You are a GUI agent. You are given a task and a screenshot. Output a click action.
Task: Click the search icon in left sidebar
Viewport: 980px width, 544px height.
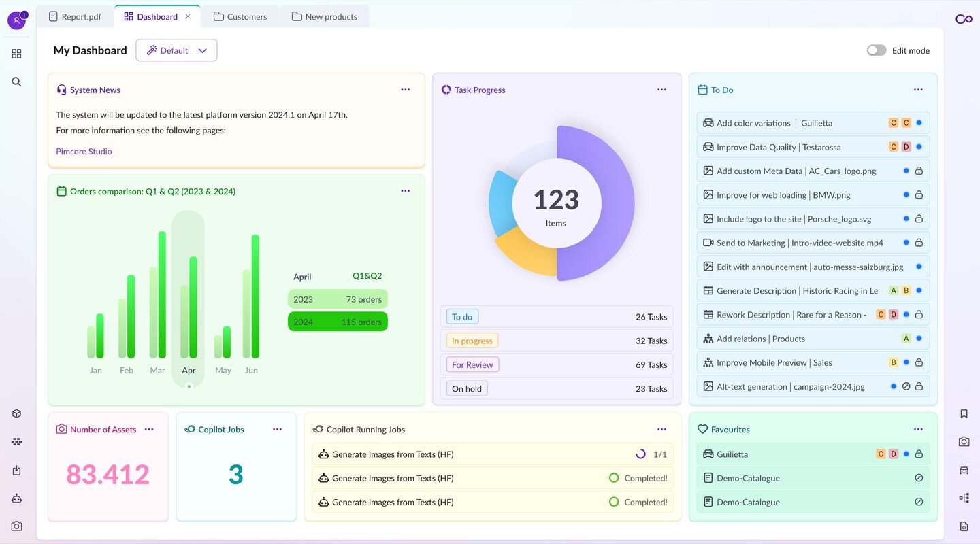[16, 82]
